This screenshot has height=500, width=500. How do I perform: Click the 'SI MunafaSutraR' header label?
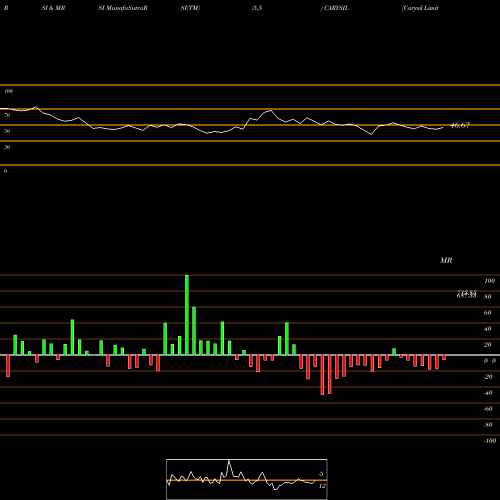click(x=123, y=8)
